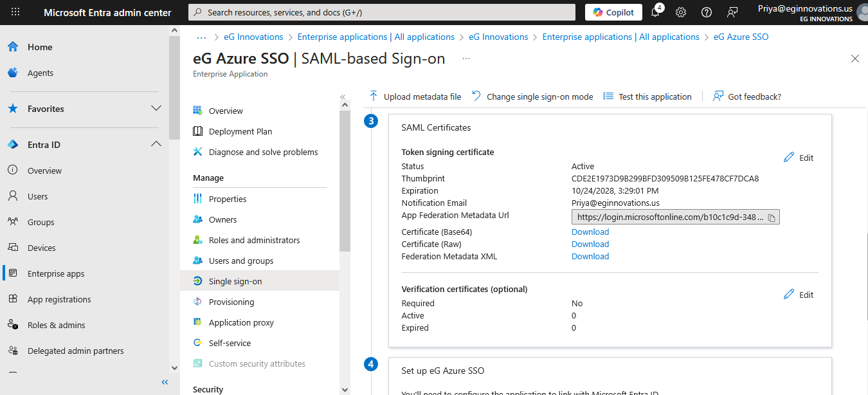Open Copilot from the top bar
The image size is (868, 395).
click(613, 12)
